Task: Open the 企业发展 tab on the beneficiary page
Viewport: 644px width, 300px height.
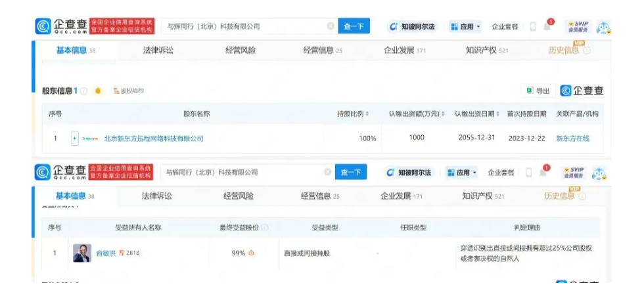Action: tap(402, 196)
